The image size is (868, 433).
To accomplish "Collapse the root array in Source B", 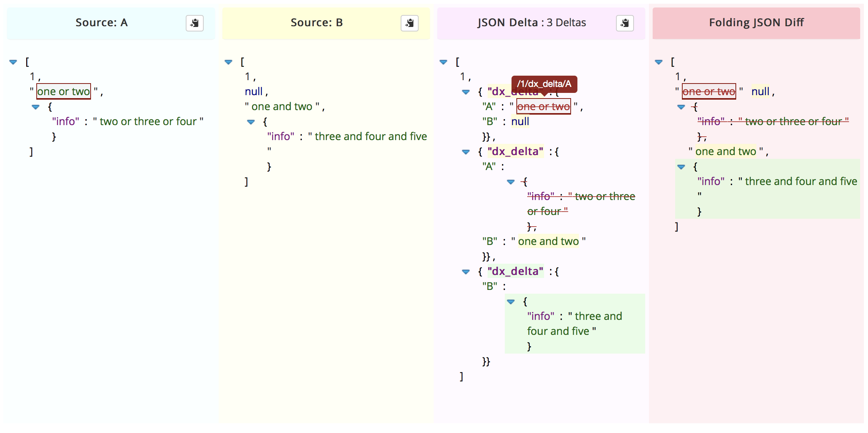I will [229, 62].
